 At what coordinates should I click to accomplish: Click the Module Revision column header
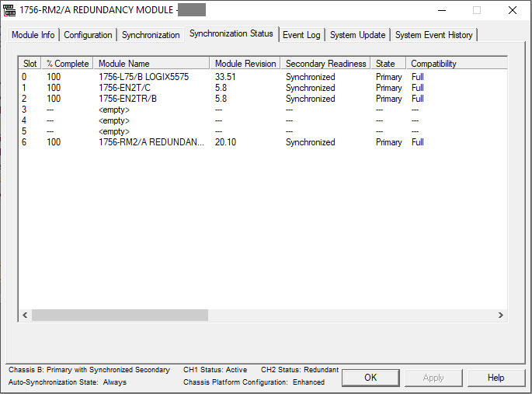(x=245, y=64)
